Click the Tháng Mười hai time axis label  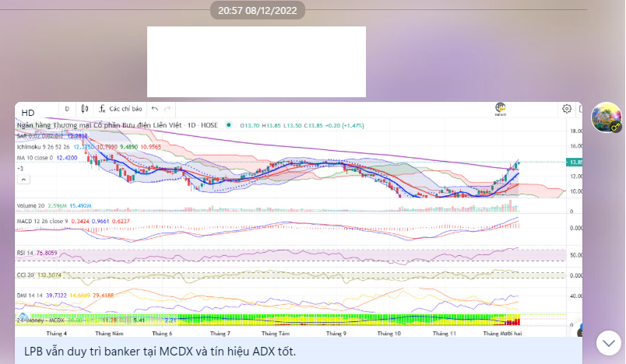(x=502, y=334)
